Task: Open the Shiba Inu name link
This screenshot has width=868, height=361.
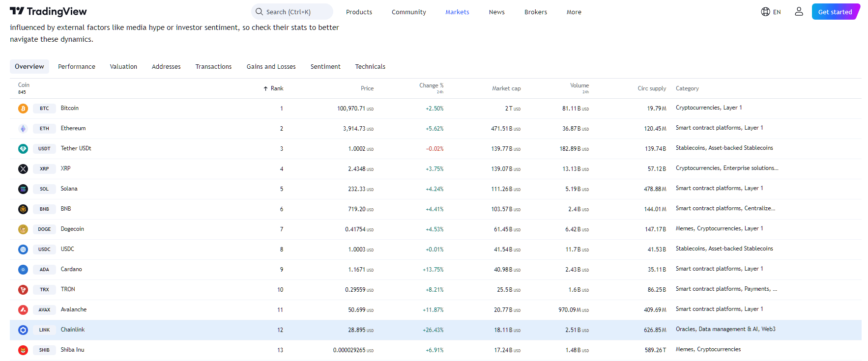Action: (72, 350)
